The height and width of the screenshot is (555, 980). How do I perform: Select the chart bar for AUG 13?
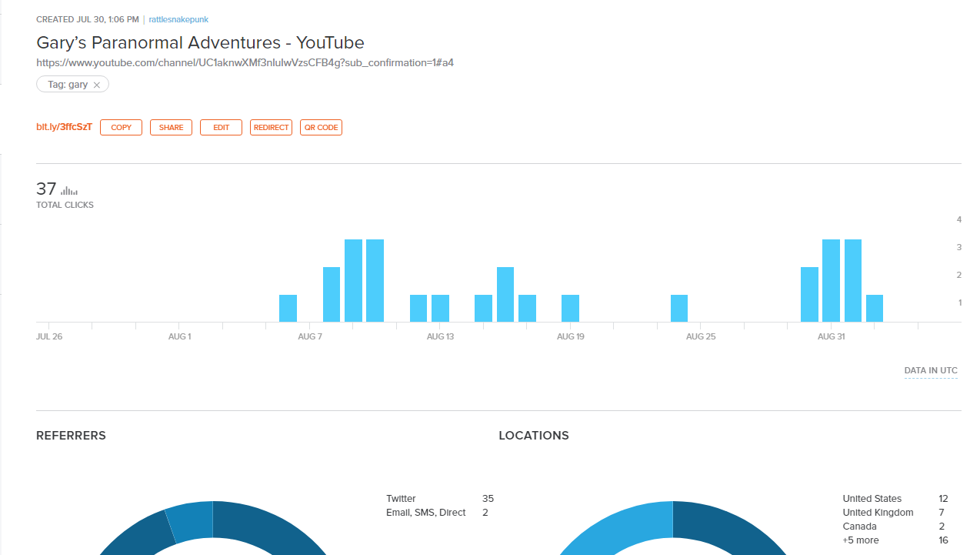(440, 308)
